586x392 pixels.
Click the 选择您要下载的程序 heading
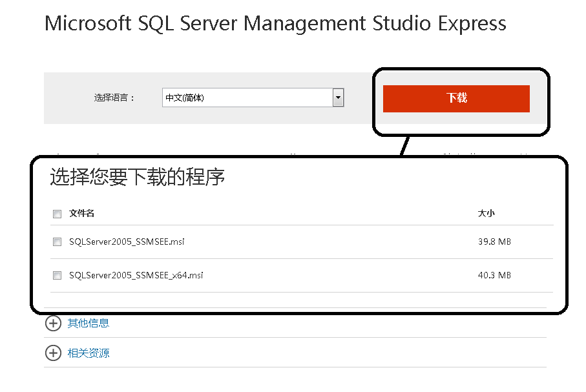137,178
